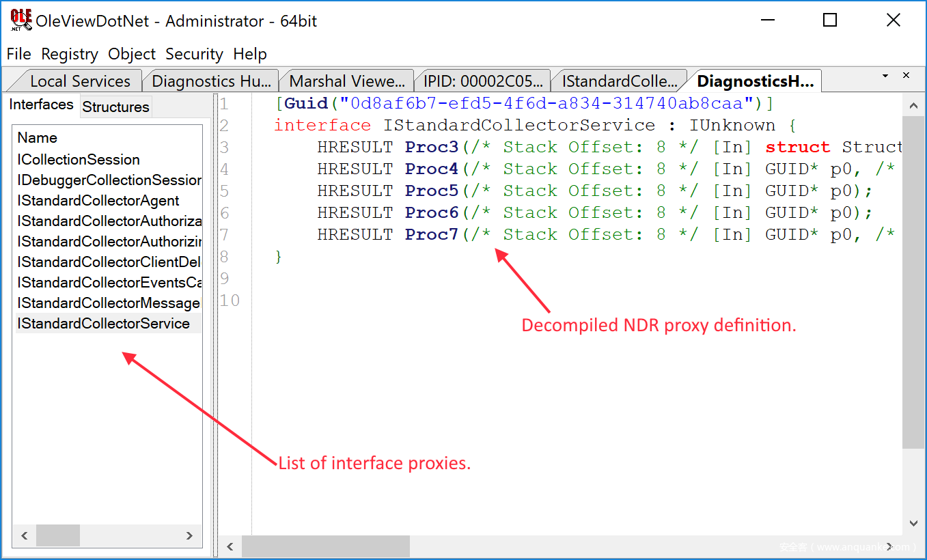Select the IPID: 00002C05 tab
Screen dimensions: 927x560
tap(483, 81)
